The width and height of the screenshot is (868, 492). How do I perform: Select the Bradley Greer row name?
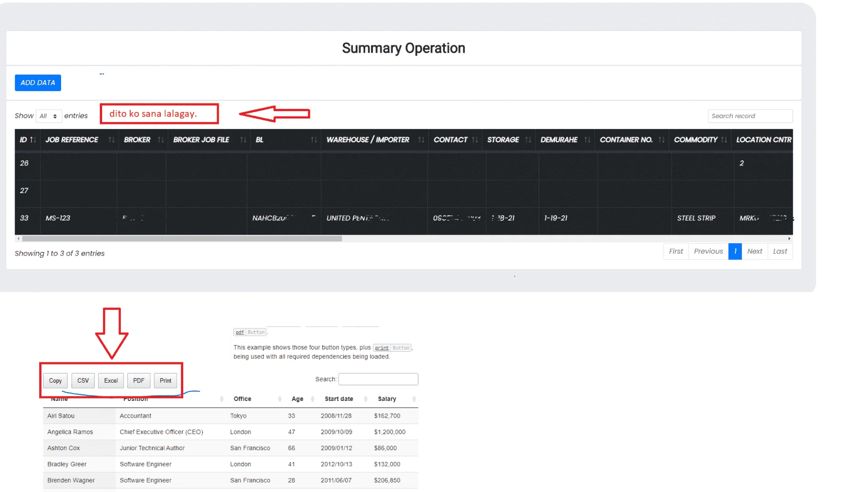pos(67,464)
